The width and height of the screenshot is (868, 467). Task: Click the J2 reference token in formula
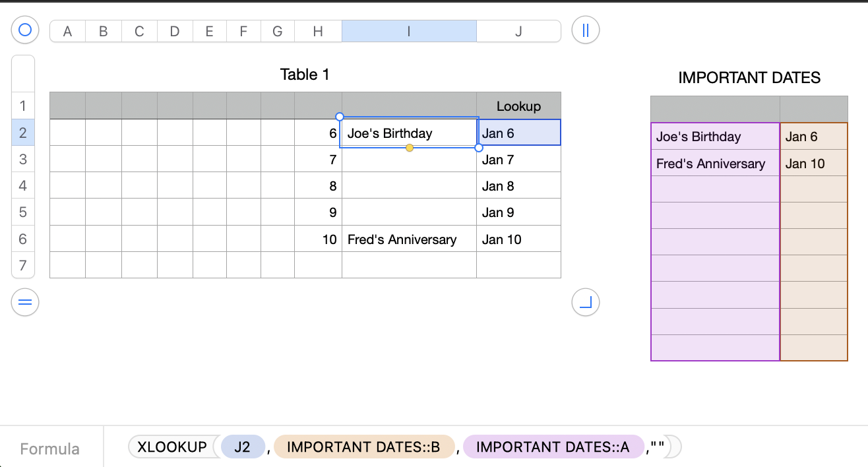coord(242,447)
